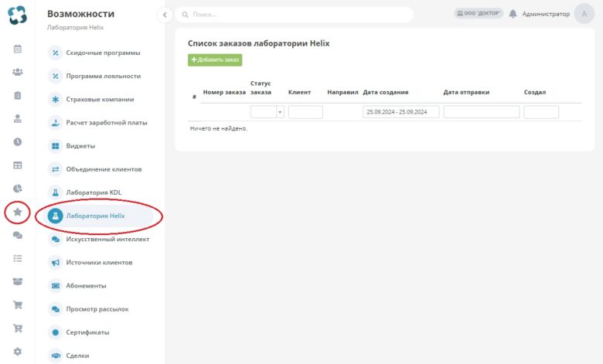Viewport: 603px width, 364px height.
Task: Click the ООО Доктор organization badge
Action: 479,13
